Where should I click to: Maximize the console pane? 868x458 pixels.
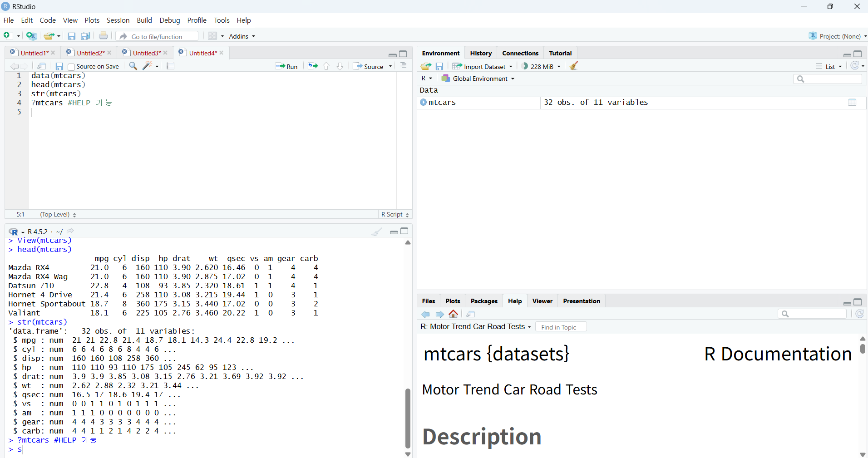(x=404, y=231)
